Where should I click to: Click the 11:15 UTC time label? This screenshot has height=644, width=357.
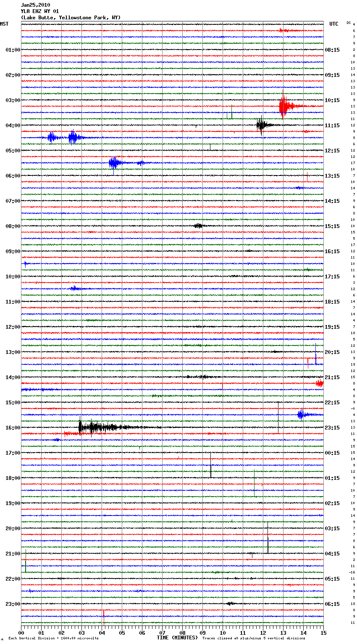tap(332, 126)
